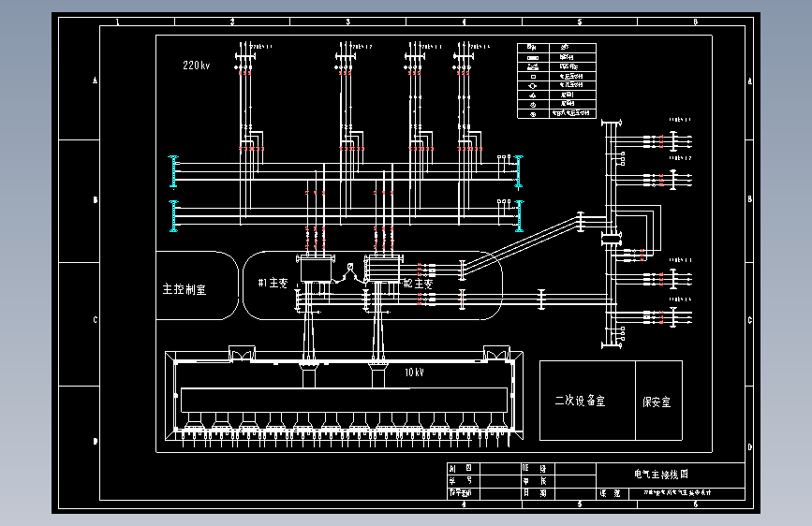Select the "#1主变" transformer label
This screenshot has width=812, height=526.
(273, 283)
